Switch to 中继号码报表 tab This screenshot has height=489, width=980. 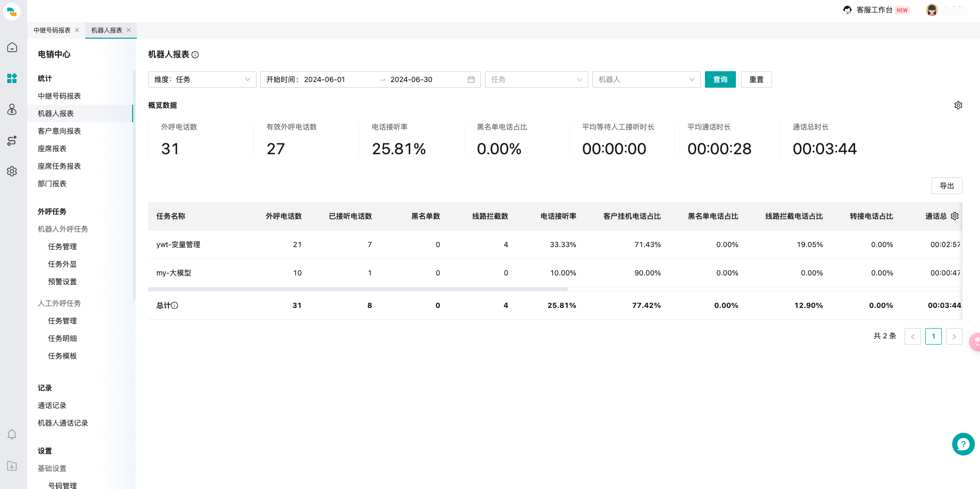[x=52, y=30]
